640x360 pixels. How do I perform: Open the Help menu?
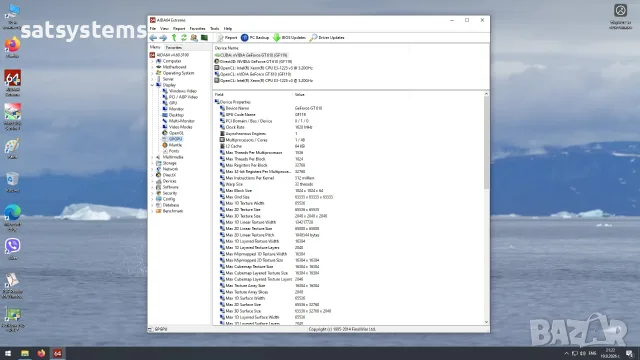228,29
